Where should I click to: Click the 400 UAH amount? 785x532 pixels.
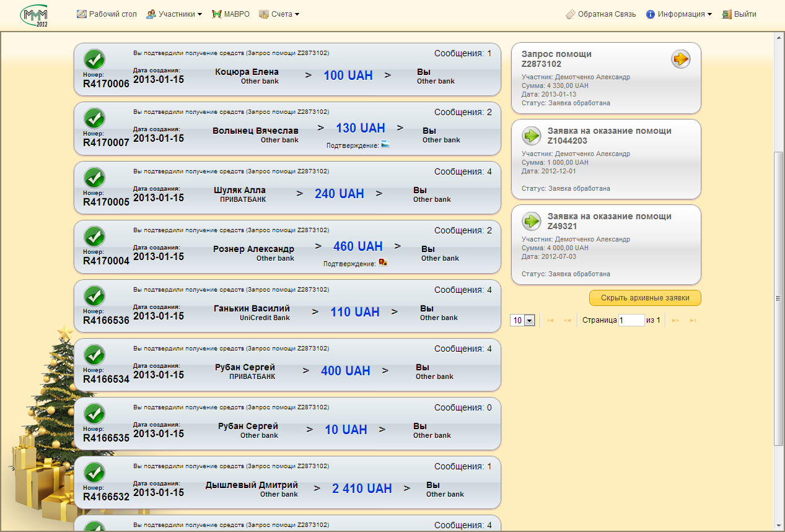point(346,371)
